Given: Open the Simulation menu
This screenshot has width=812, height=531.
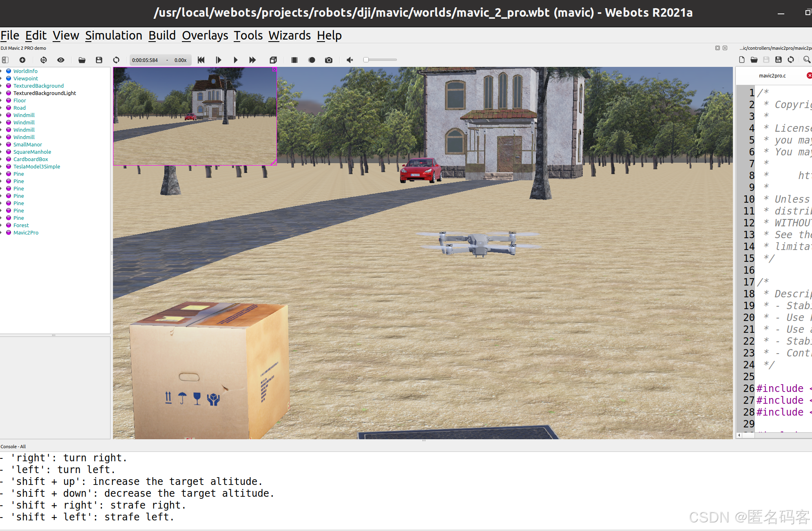Looking at the screenshot, I should coord(113,35).
